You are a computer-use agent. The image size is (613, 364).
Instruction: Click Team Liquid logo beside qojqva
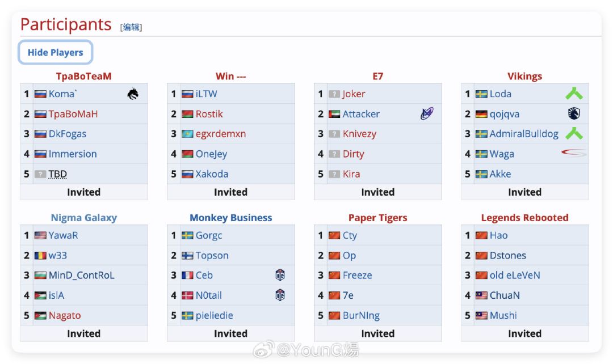(574, 114)
